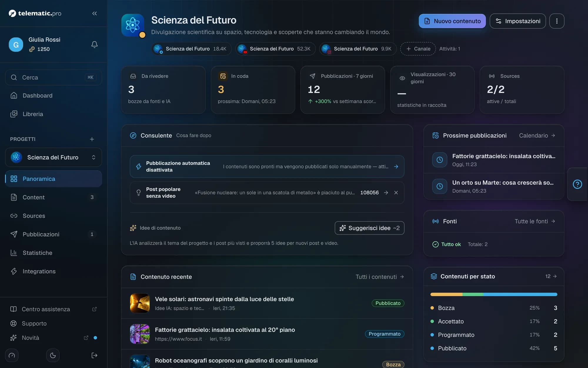The height and width of the screenshot is (368, 588).
Task: Open Supporto in sidebar
Action: click(x=54, y=323)
